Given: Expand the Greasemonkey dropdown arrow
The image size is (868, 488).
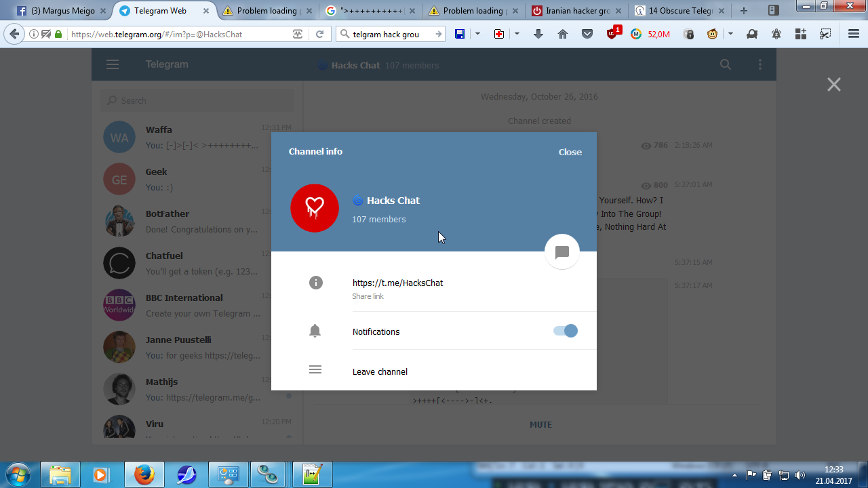Looking at the screenshot, I should (730, 34).
